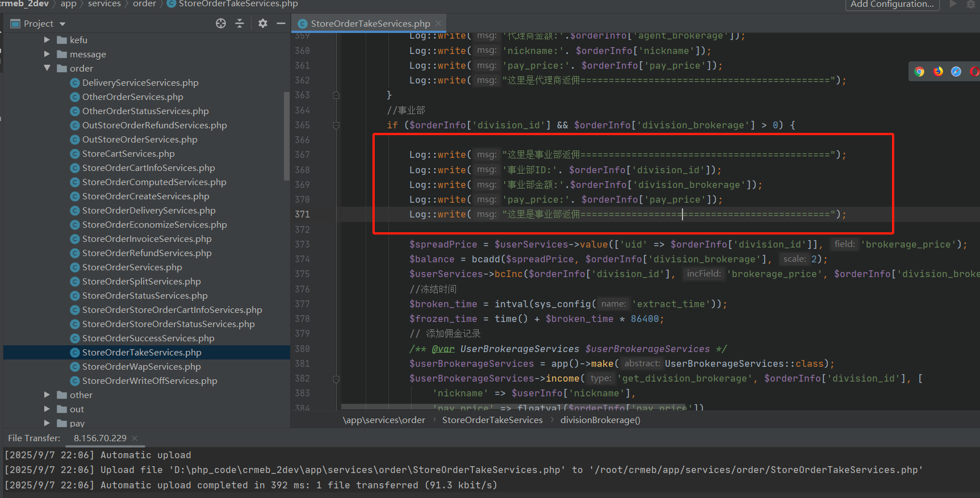Click StoreOrderTakeServices class in bottom breadcrumb
The width and height of the screenshot is (980, 498).
pyautogui.click(x=492, y=420)
